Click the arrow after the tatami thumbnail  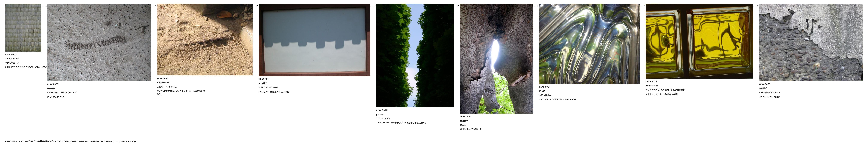(x=44, y=6)
